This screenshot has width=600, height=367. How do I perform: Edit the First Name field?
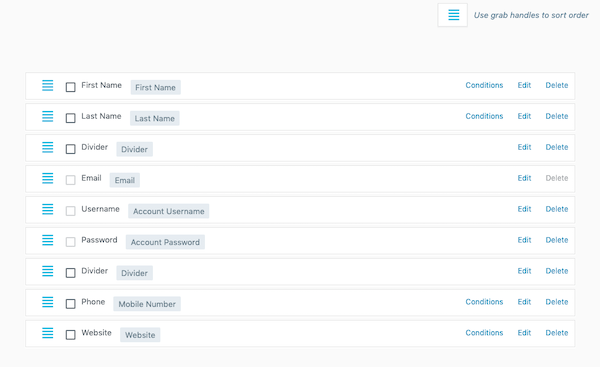(524, 85)
